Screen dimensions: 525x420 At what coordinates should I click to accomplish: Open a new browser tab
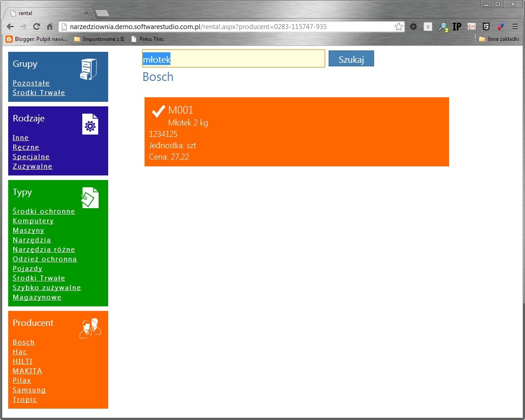[102, 13]
